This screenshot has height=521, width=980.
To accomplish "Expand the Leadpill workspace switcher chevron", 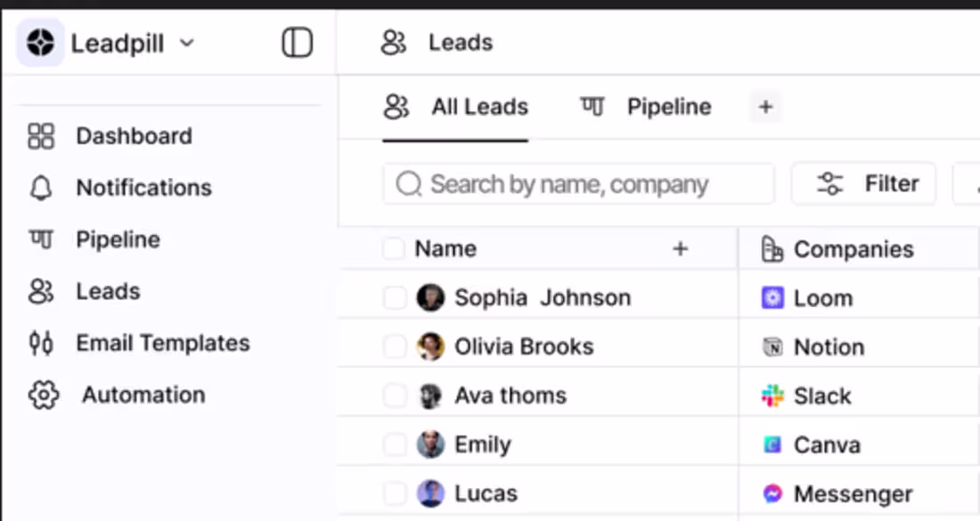I will coord(187,42).
